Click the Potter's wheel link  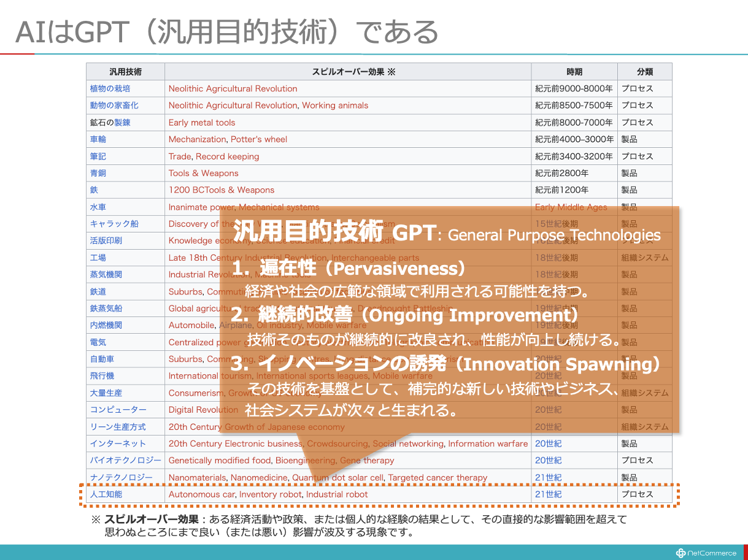[259, 139]
